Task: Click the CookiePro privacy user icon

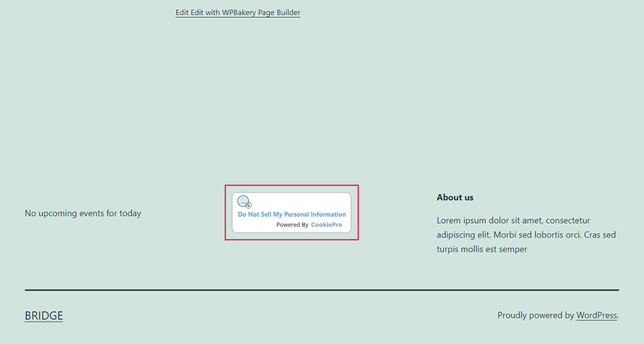Action: click(x=245, y=202)
